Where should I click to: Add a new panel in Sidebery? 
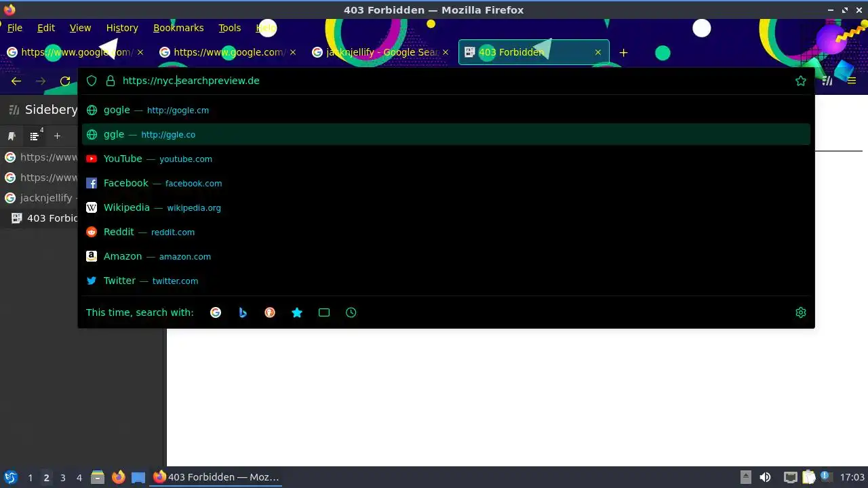coord(57,136)
